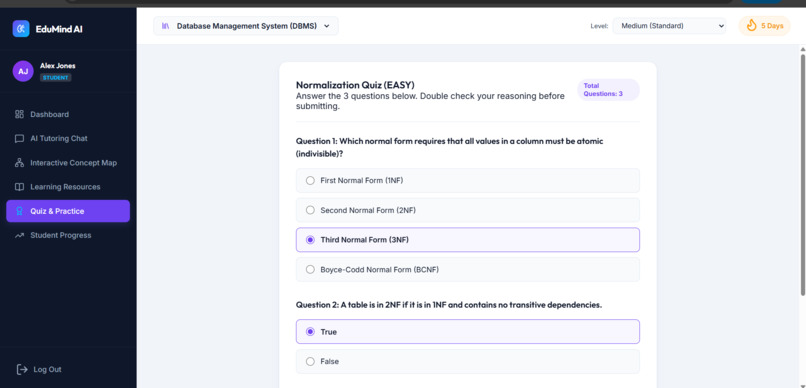
Task: Click the Alex Jones user name
Action: click(x=58, y=66)
